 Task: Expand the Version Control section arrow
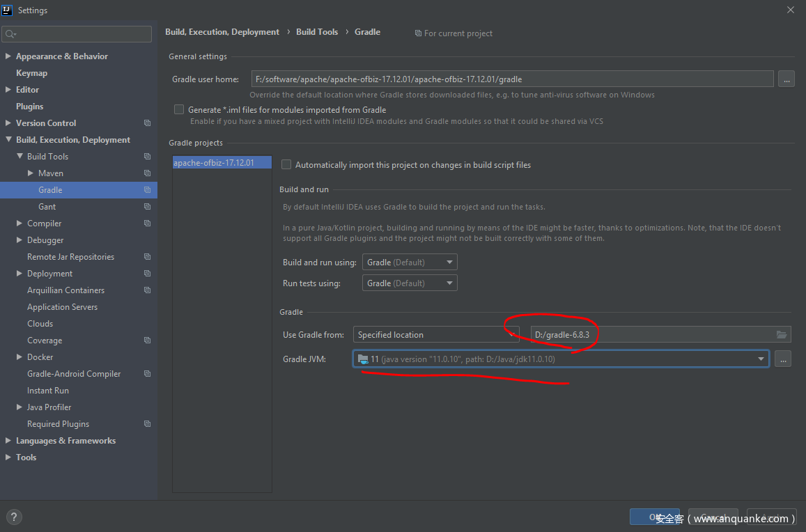click(x=8, y=123)
